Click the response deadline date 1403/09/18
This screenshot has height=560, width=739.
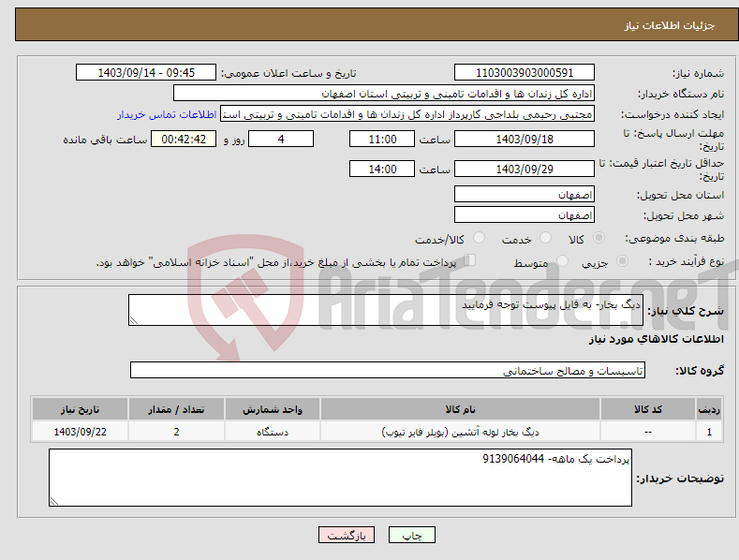pos(525,139)
